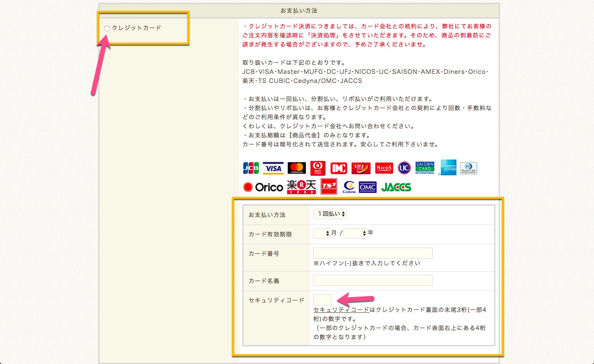Click the Rakuten card logo
This screenshot has width=594, height=364.
point(301,187)
